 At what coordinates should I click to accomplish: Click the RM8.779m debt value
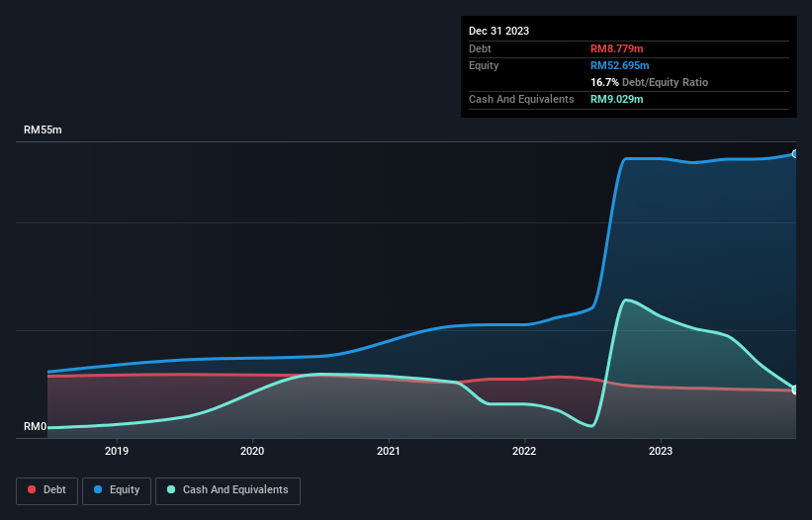click(x=617, y=48)
